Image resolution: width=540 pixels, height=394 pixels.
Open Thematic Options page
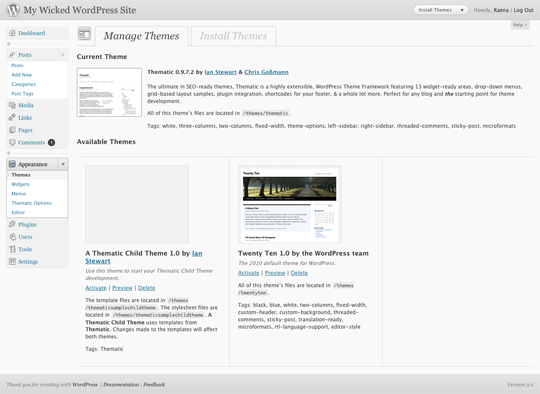(x=31, y=203)
